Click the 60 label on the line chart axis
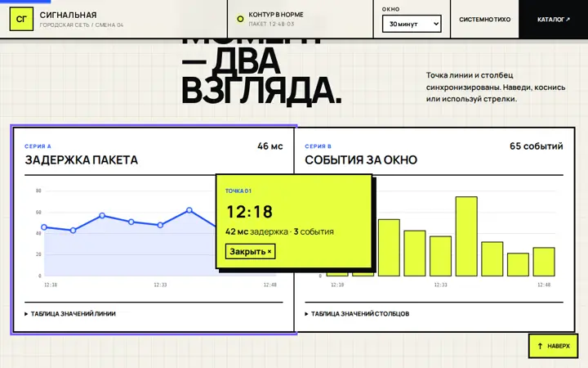588x368 pixels. click(38, 212)
